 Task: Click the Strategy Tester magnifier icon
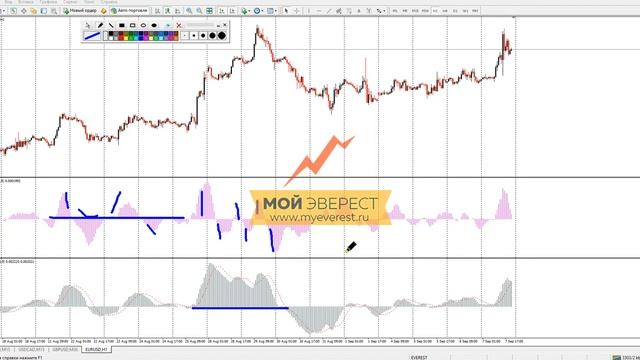click(53, 11)
